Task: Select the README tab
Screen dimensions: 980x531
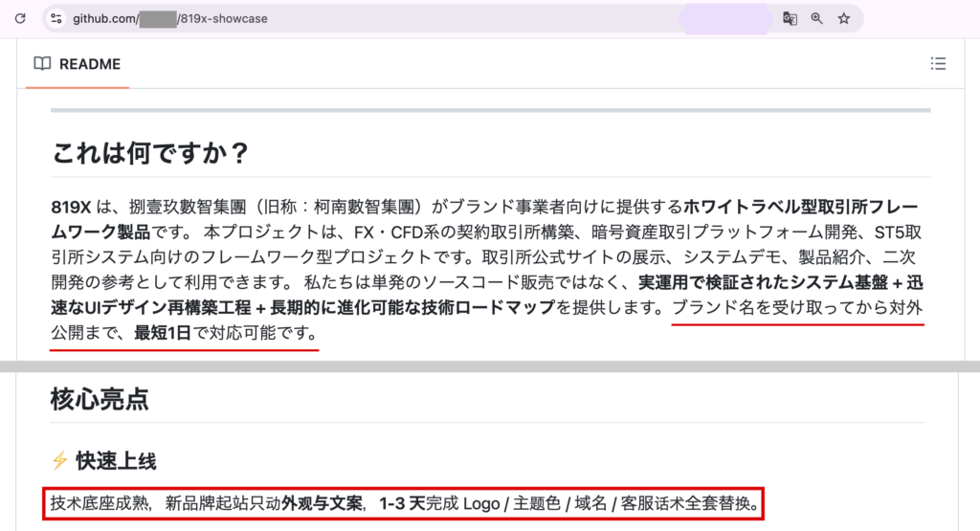Action: click(x=78, y=64)
